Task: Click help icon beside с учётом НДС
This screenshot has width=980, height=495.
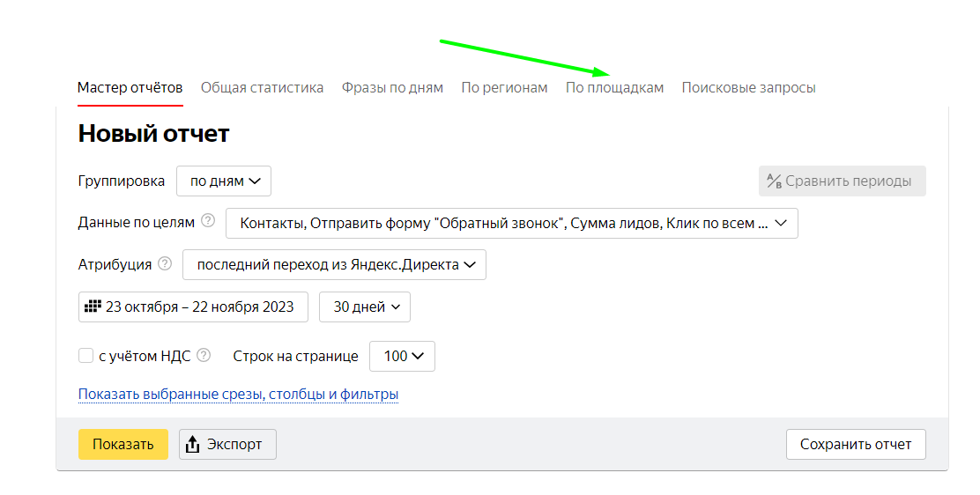Action: (204, 355)
